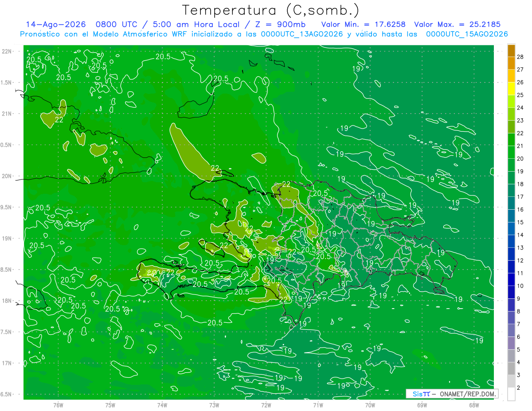The height and width of the screenshot is (411, 532).
Task: Click the '71W' longitude label
Action: (318, 405)
